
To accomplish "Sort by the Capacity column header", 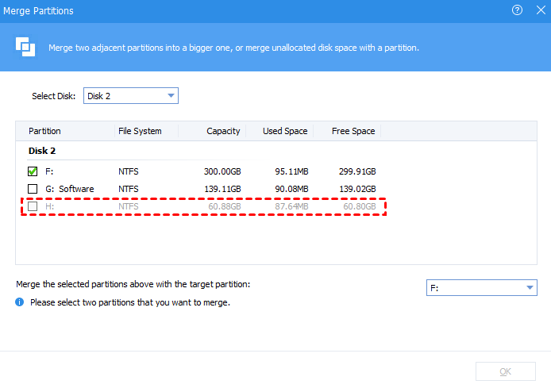I will click(x=223, y=131).
